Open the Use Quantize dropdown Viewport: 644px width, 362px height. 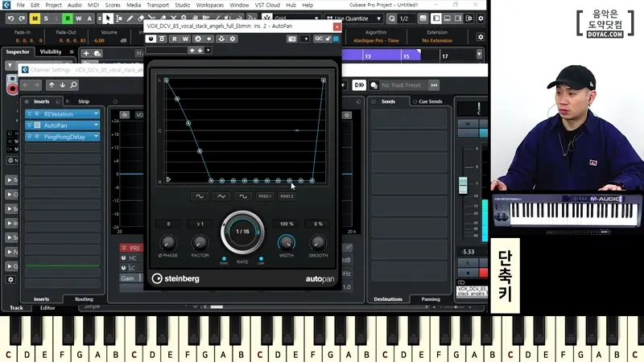[378, 19]
